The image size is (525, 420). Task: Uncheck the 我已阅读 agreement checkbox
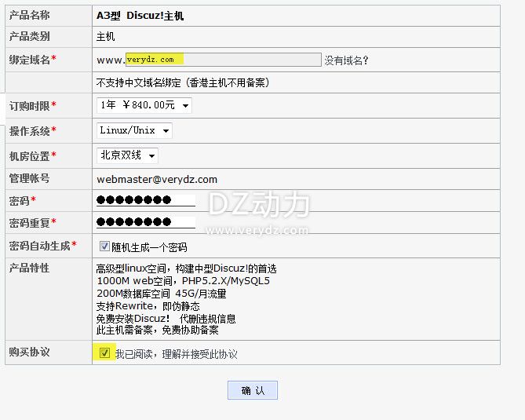pos(104,353)
